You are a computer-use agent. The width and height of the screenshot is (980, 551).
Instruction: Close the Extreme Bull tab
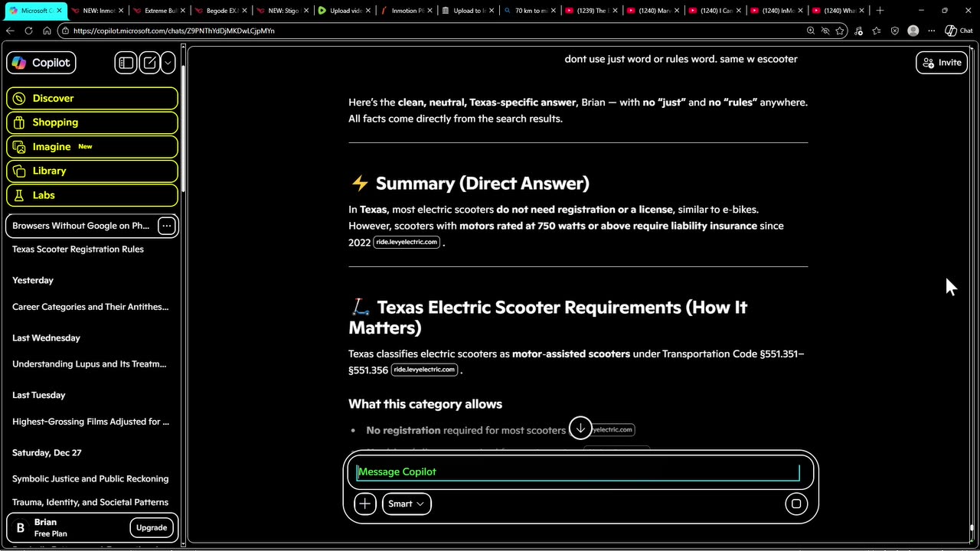point(184,11)
